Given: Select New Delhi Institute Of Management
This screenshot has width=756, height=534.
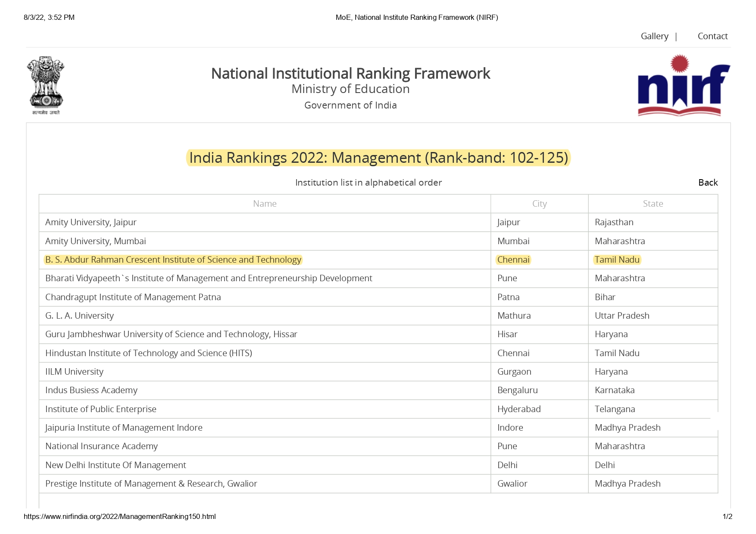Looking at the screenshot, I should pyautogui.click(x=116, y=465).
